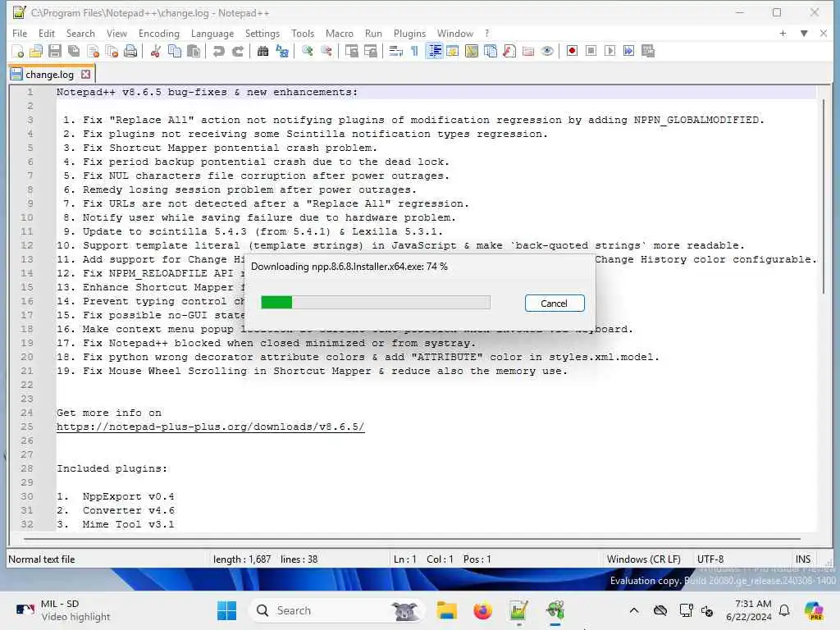
Task: Click the Zoom In magnifier icon
Action: (x=308, y=52)
